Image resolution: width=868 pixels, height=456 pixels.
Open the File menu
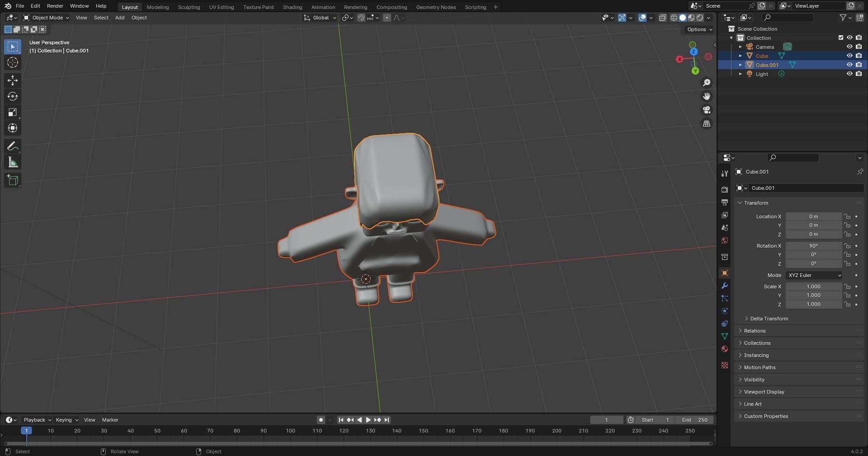[x=20, y=6]
